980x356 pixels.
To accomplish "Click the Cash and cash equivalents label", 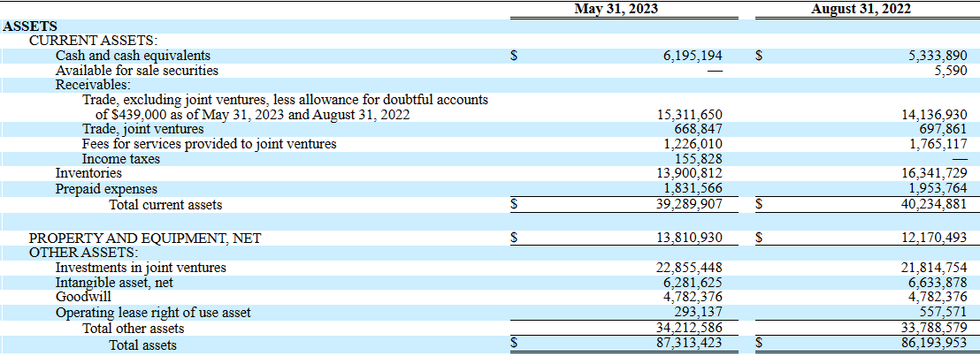I will tap(134, 56).
